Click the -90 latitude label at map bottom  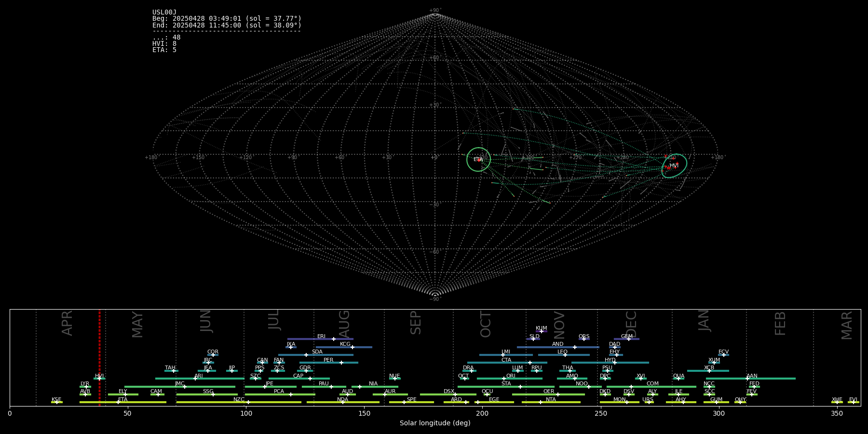[435, 299]
